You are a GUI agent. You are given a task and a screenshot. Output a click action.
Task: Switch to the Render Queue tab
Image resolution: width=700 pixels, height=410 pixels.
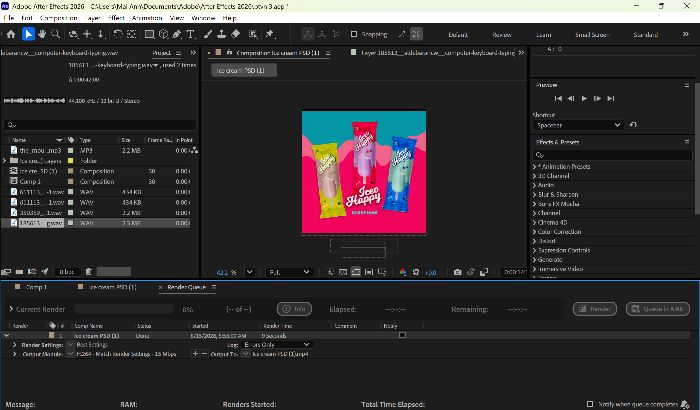click(186, 287)
